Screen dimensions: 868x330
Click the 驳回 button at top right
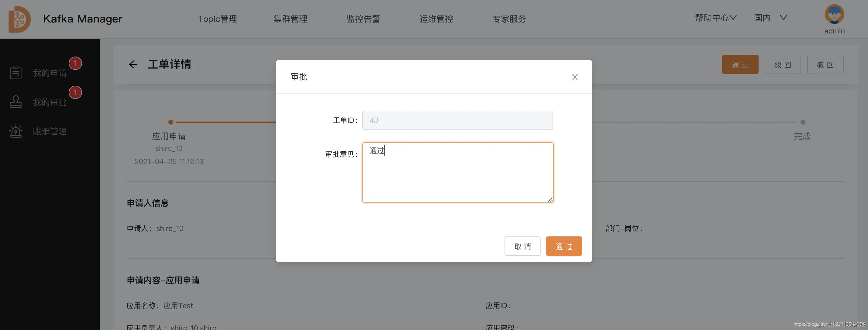[782, 64]
